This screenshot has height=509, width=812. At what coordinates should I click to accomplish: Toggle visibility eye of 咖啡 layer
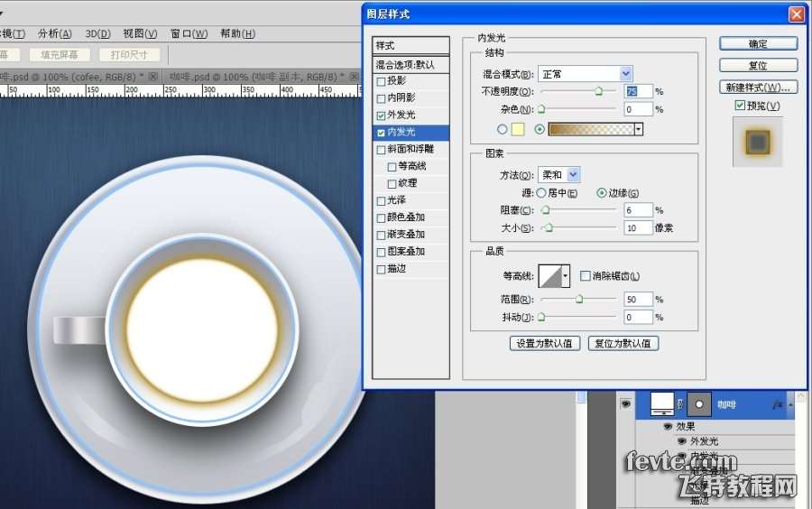point(625,404)
